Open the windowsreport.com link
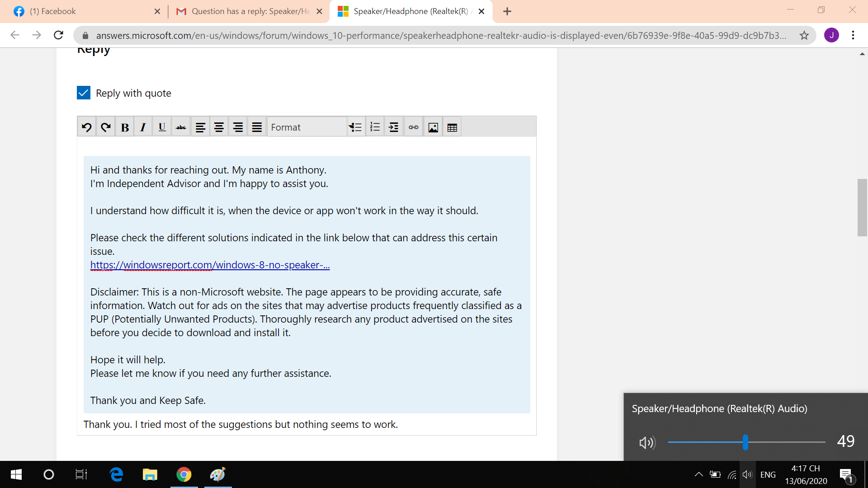The height and width of the screenshot is (488, 868). coord(210,265)
